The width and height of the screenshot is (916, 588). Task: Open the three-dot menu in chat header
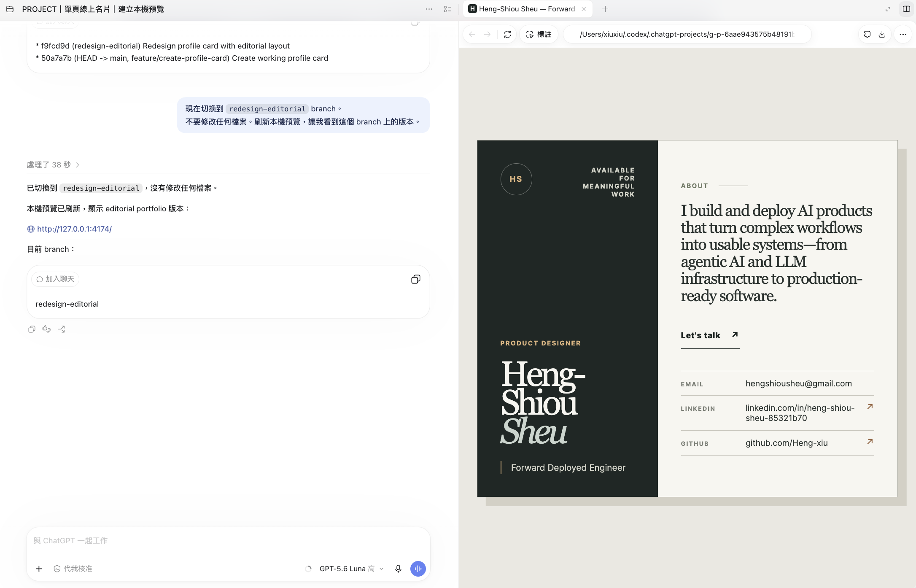(429, 9)
